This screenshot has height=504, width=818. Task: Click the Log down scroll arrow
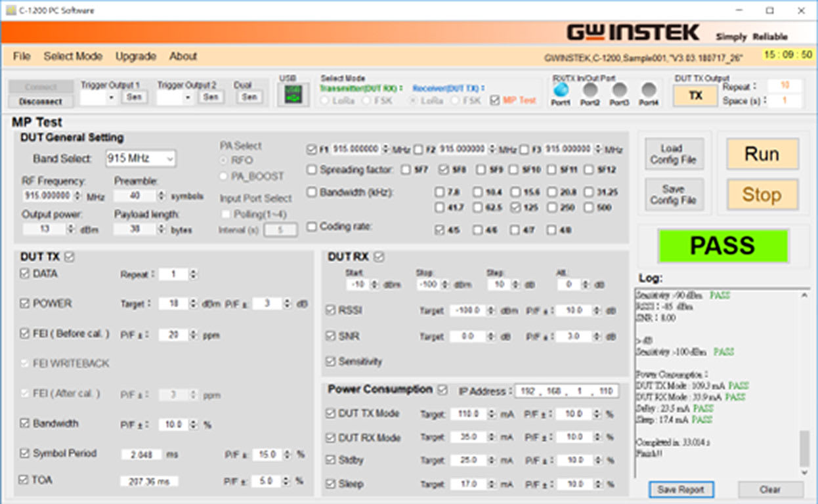(805, 472)
